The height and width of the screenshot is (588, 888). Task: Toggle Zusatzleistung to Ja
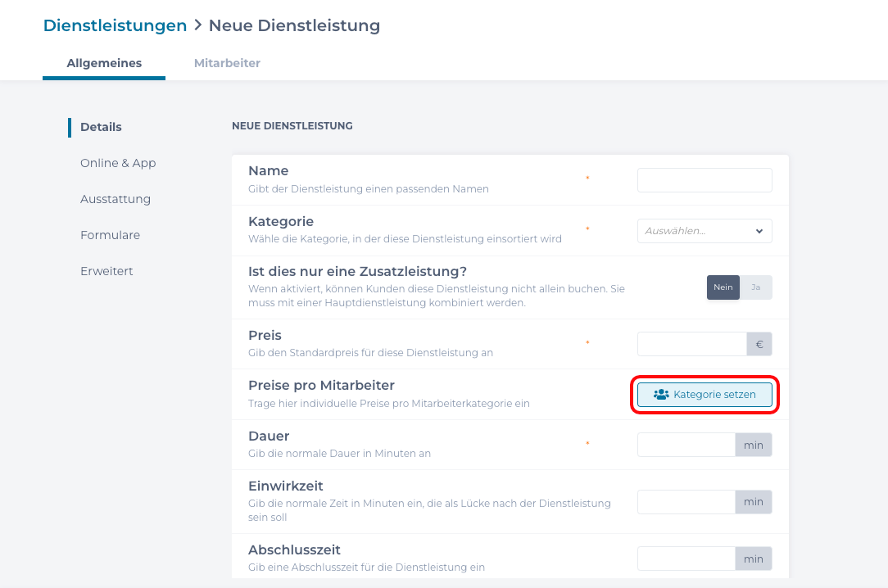point(755,287)
